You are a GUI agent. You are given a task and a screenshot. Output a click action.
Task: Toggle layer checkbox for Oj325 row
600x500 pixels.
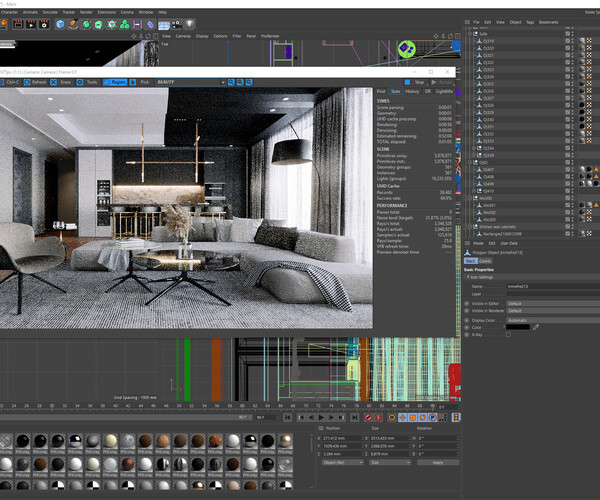568,84
